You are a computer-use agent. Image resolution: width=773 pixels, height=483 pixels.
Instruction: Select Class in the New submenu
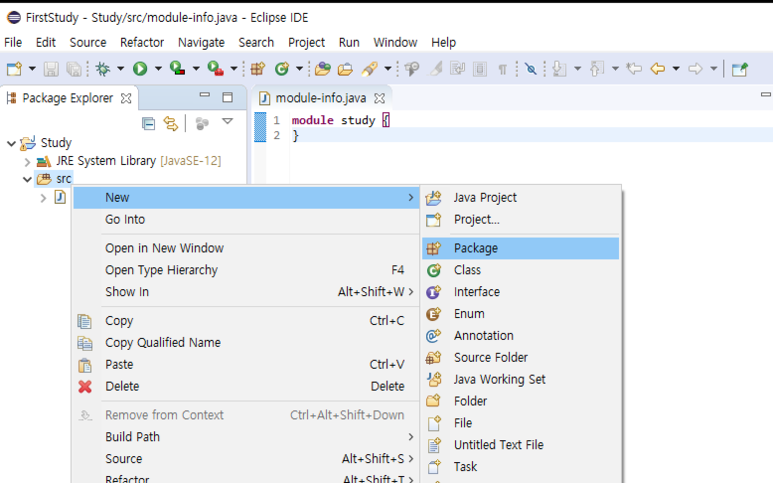[521, 270]
